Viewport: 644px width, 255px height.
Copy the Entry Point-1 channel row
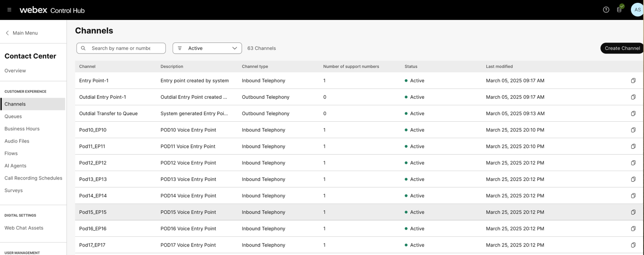tap(633, 81)
